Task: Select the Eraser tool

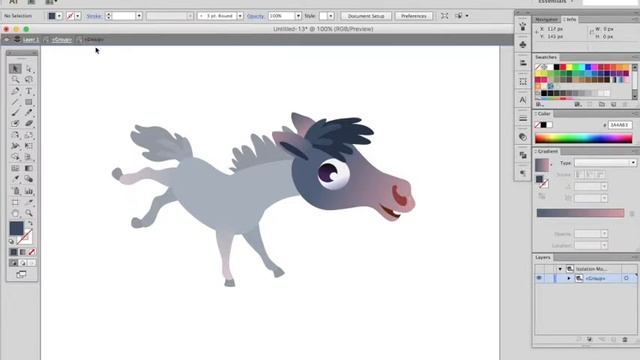Action: [x=29, y=124]
